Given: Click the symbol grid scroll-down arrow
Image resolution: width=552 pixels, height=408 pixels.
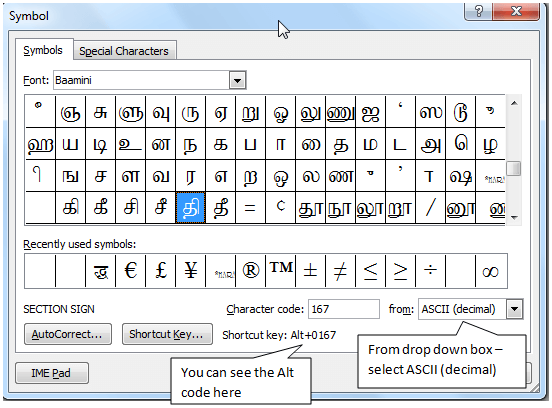Looking at the screenshot, I should 514,217.
